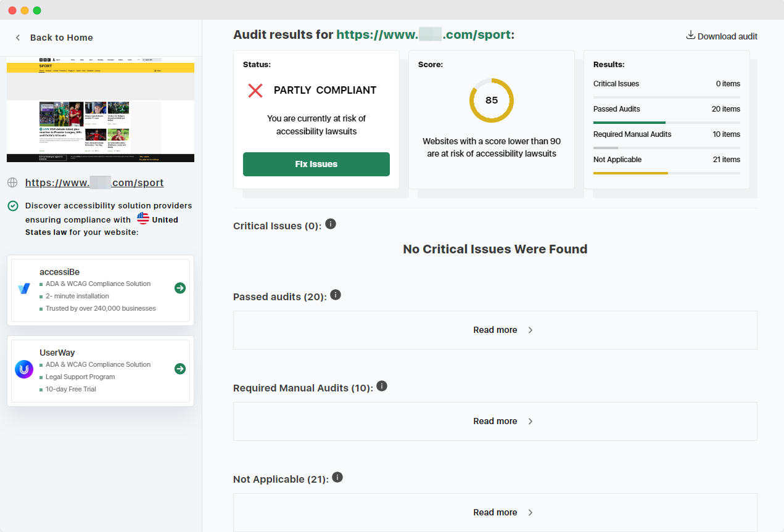
Task: Click the globe icon beside the site URL
Action: point(12,182)
